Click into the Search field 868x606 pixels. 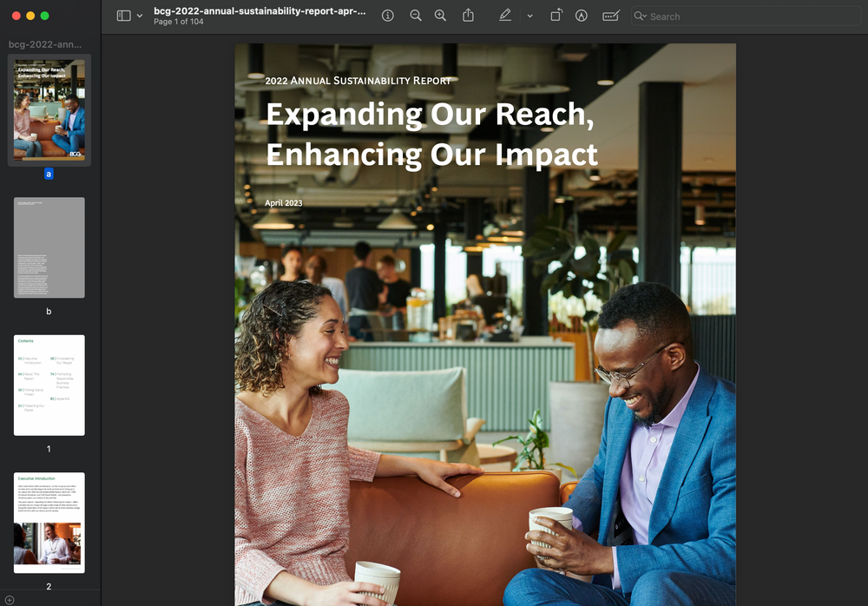coord(746,16)
